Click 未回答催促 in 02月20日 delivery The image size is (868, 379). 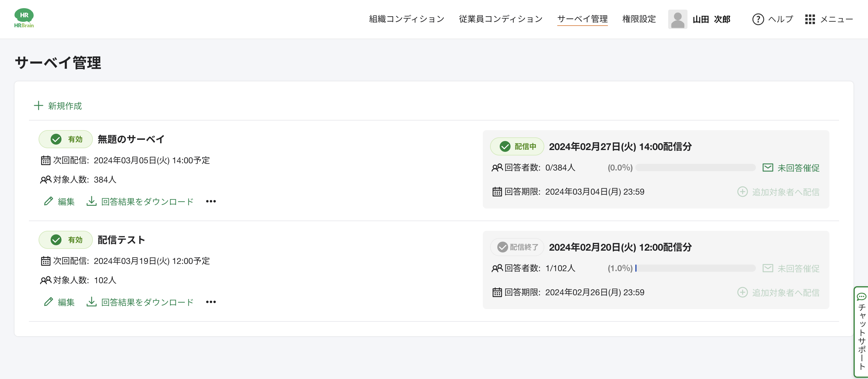798,268
